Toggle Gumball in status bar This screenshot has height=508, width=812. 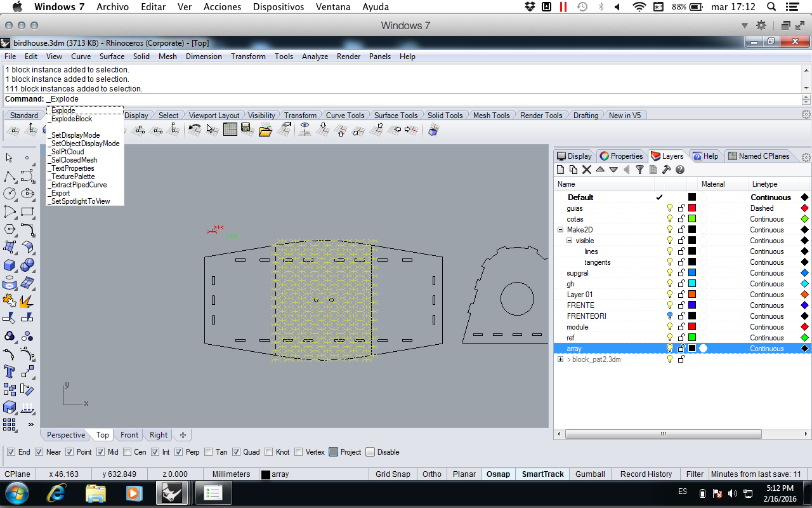[x=590, y=474]
